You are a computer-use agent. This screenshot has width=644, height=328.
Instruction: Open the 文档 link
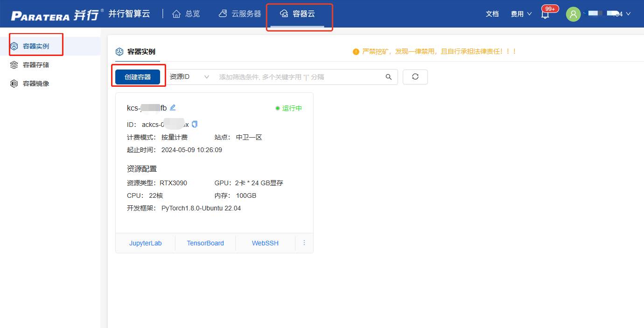[492, 14]
